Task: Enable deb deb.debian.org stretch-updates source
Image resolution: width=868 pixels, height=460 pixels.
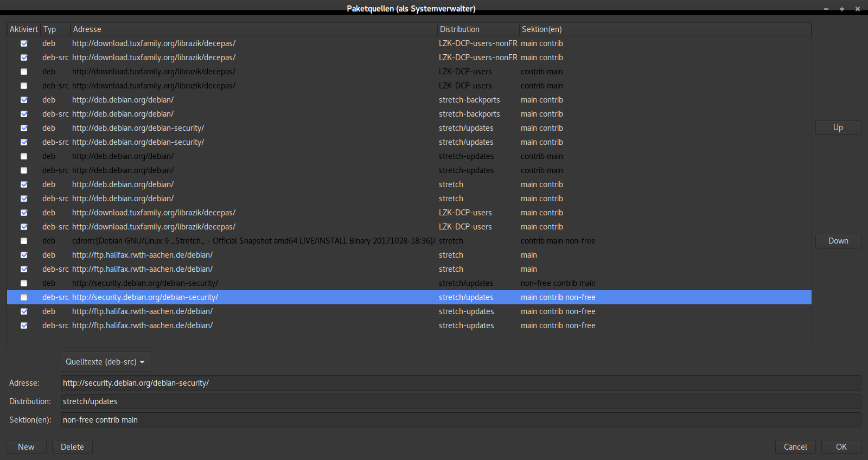Action: pyautogui.click(x=24, y=156)
